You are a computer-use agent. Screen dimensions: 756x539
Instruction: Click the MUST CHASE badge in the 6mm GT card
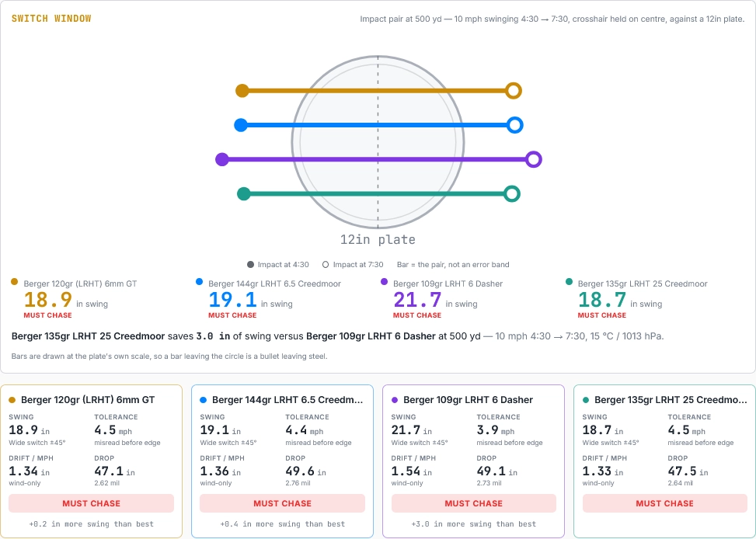91,503
